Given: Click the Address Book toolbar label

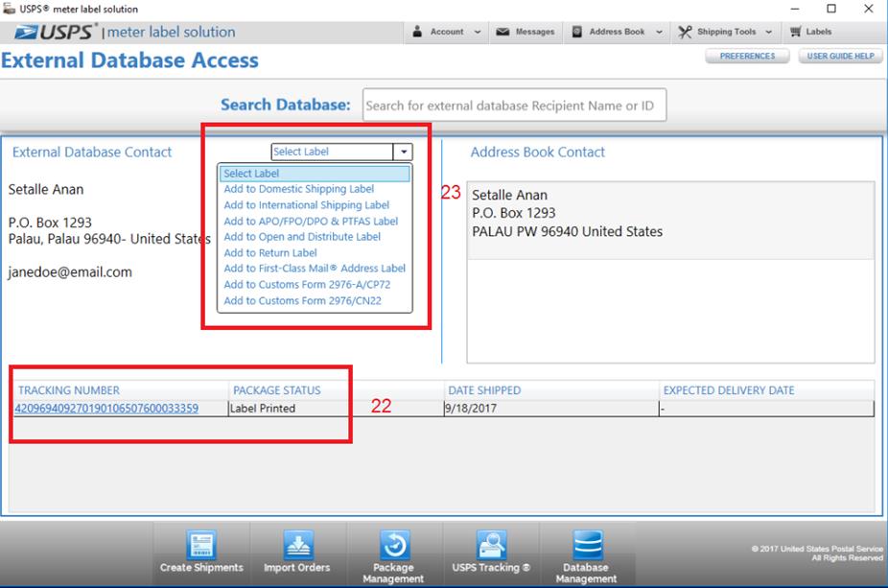Looking at the screenshot, I should (x=617, y=32).
